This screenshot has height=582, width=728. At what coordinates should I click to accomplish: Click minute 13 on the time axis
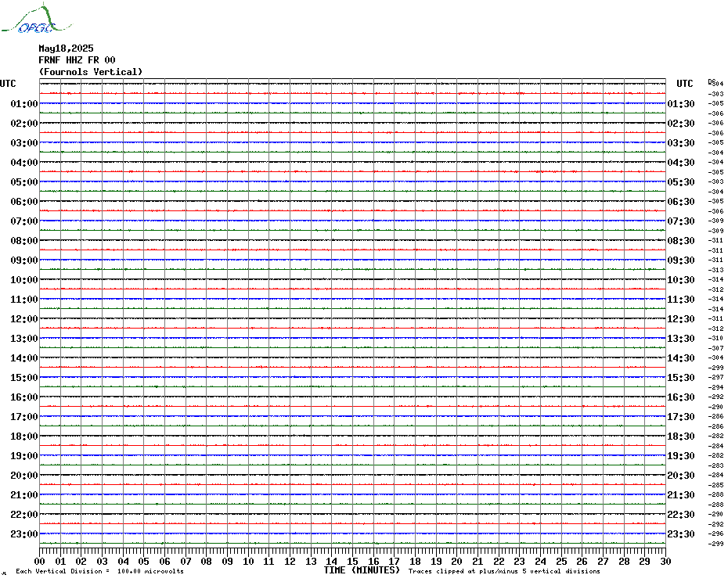pos(311,562)
